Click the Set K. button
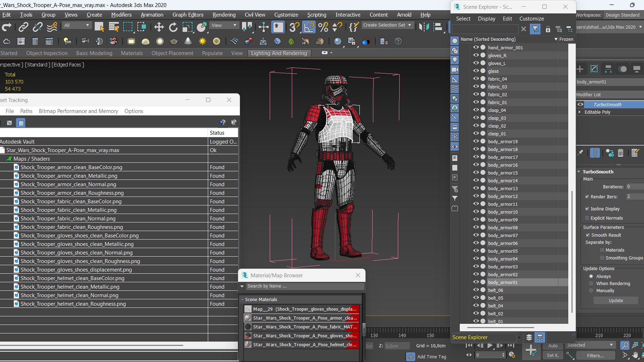This screenshot has width=644, height=362. tap(553, 355)
